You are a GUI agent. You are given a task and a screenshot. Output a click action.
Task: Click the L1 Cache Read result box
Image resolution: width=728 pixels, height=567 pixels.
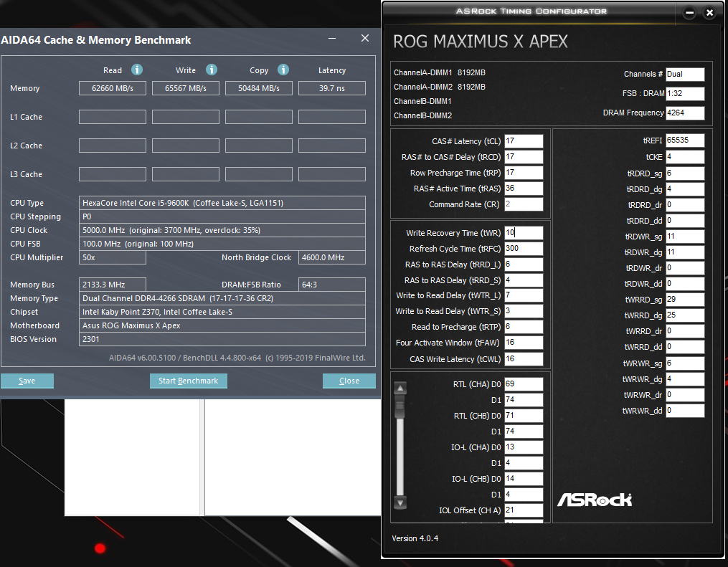[113, 117]
